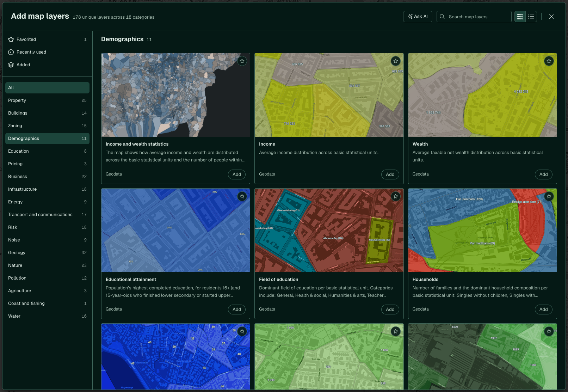Add the Educational attainment layer

click(237, 310)
